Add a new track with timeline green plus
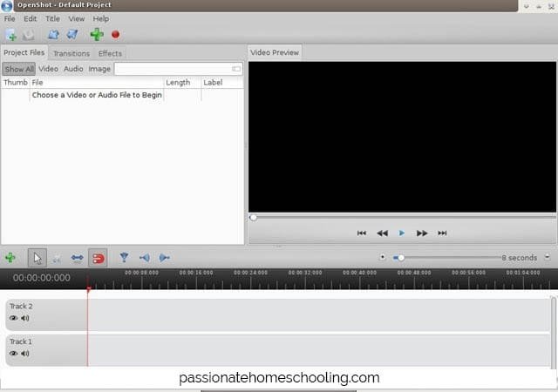The height and width of the screenshot is (392, 558). (10, 258)
